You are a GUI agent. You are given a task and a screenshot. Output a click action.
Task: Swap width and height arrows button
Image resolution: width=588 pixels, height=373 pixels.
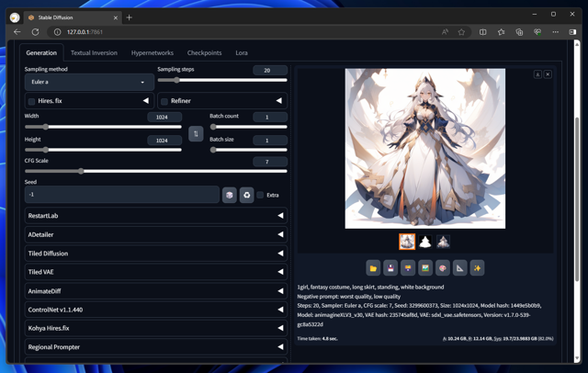click(x=196, y=134)
